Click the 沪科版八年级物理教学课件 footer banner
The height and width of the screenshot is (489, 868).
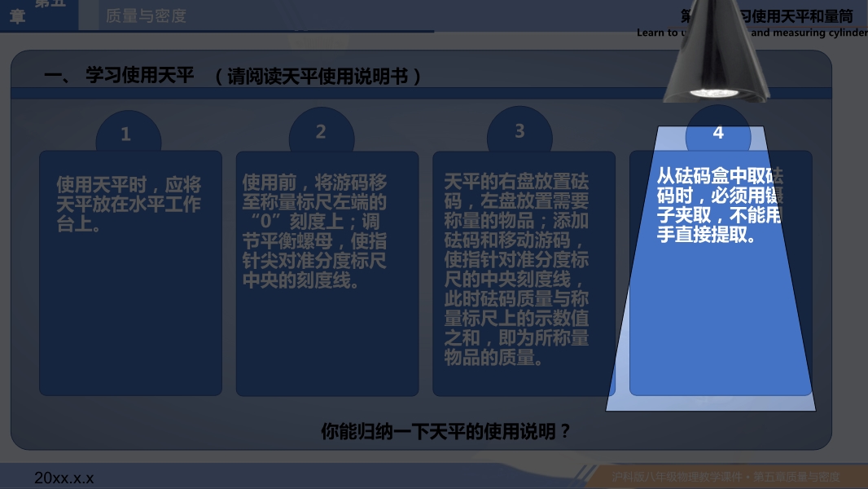pyautogui.click(x=725, y=477)
